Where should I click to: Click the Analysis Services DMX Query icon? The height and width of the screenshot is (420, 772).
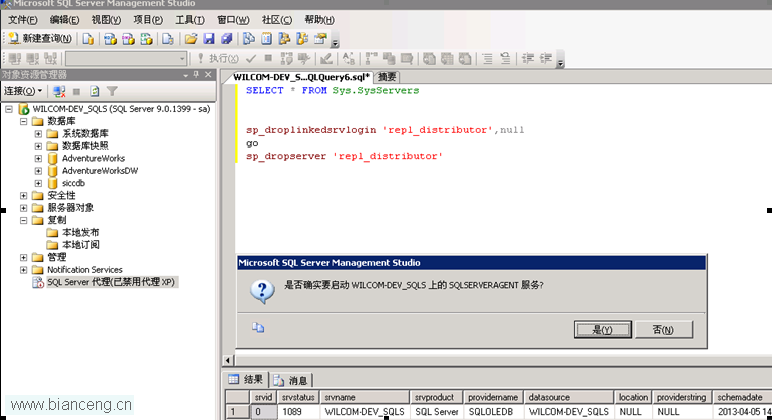point(128,38)
